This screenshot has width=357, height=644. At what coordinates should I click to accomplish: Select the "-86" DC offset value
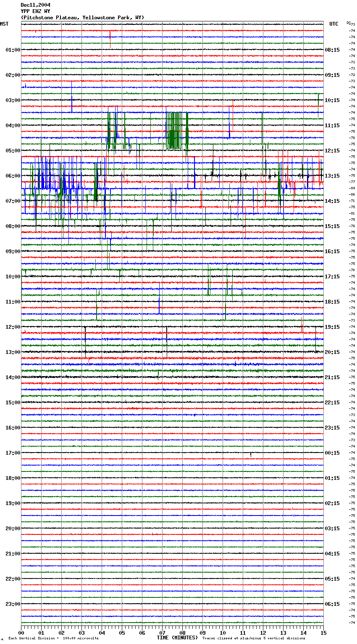pyautogui.click(x=352, y=194)
